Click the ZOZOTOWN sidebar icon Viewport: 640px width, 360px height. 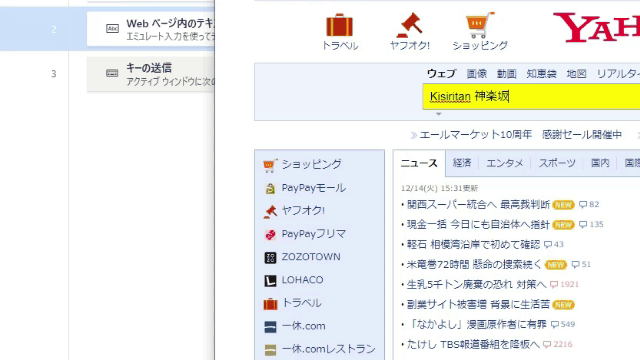[x=270, y=258]
